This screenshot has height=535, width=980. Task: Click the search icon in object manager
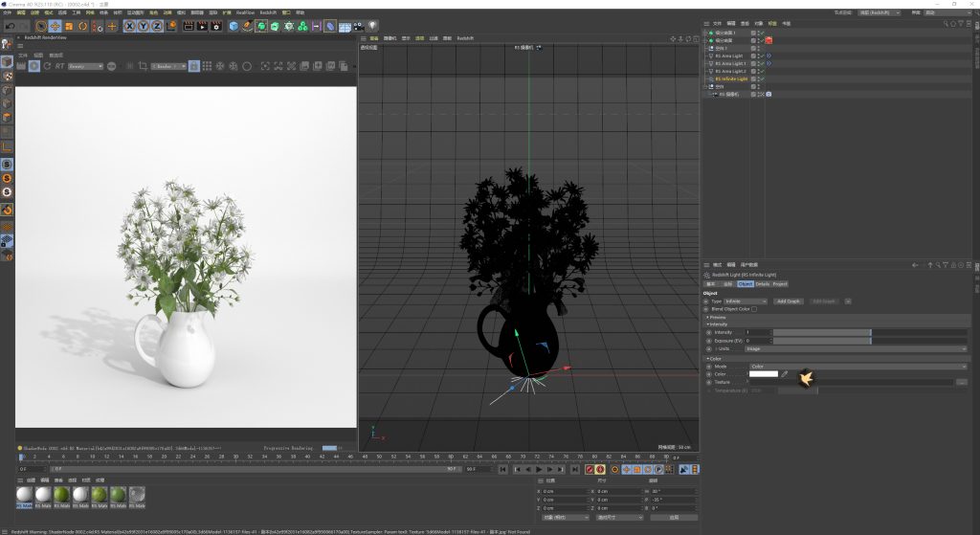click(947, 24)
